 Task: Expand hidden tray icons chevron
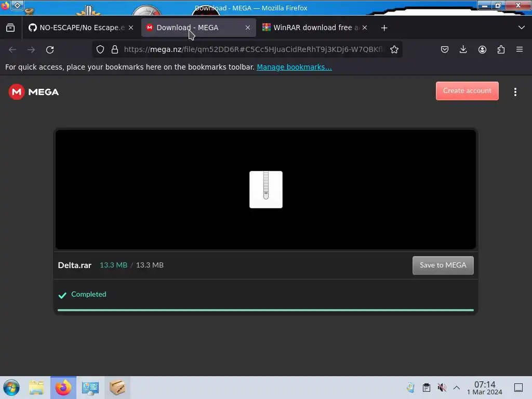pos(457,388)
